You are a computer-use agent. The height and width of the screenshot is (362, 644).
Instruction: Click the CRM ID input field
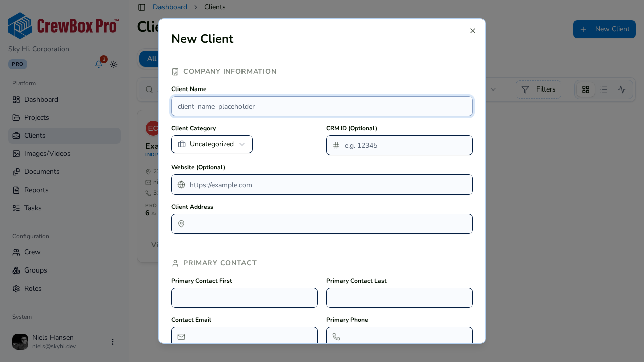click(x=399, y=145)
